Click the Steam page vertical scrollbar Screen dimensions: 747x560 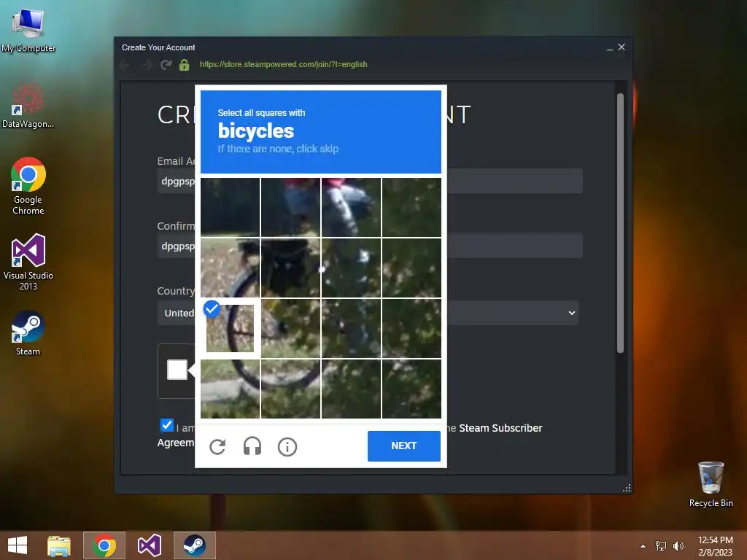(x=620, y=223)
